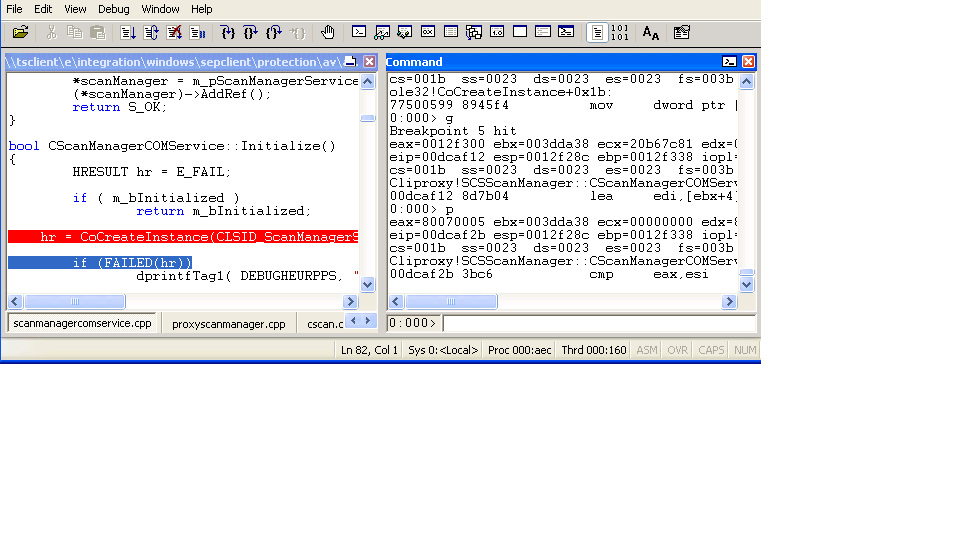Click down arrow of Command window vertical scrollbar
Viewport: 960px width, 540px height.
[x=746, y=285]
